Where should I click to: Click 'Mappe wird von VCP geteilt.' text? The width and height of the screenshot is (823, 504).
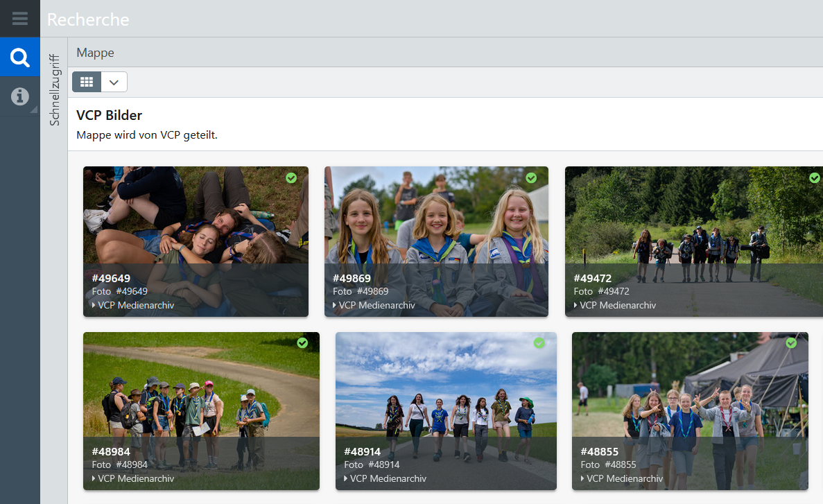tap(147, 135)
